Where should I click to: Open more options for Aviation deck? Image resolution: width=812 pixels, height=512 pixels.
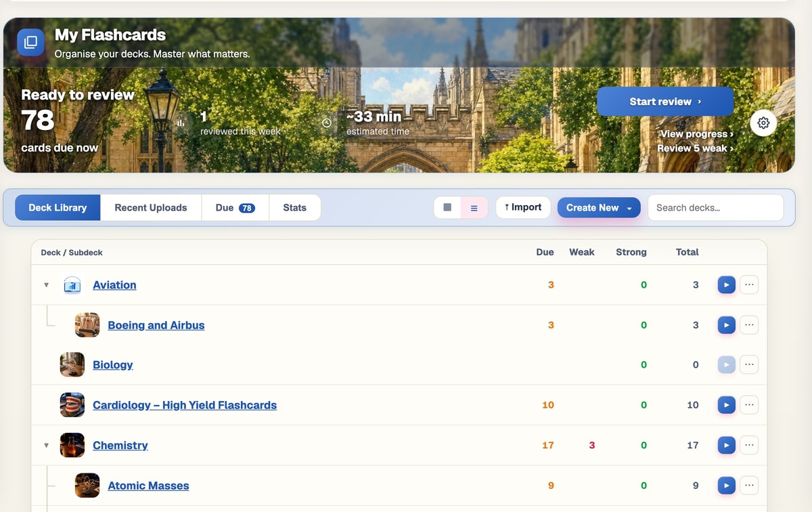click(749, 285)
